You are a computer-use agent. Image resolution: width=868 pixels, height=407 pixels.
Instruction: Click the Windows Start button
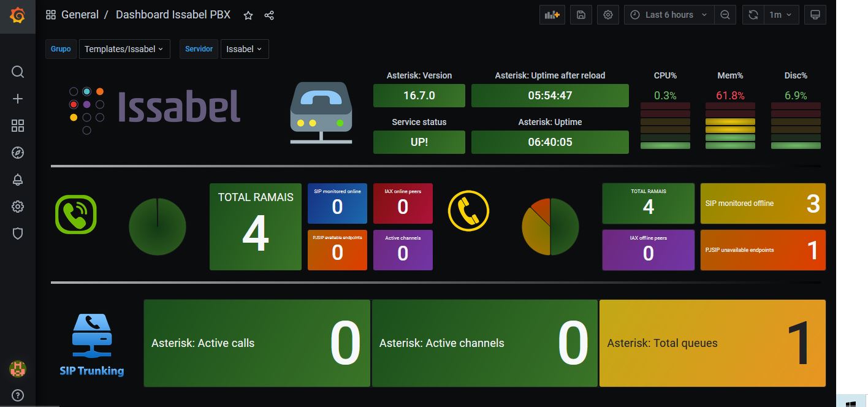point(850,403)
